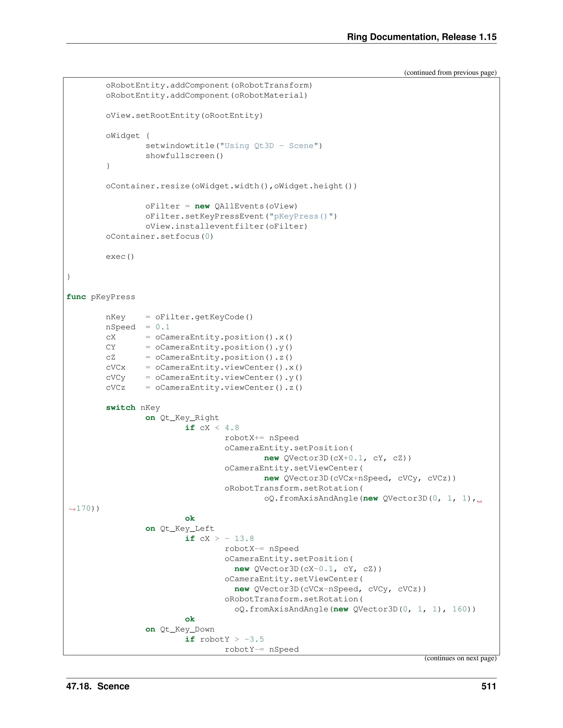Click the 'pKeyPress()' string literal
The width and height of the screenshot is (563, 728).
point(300,216)
